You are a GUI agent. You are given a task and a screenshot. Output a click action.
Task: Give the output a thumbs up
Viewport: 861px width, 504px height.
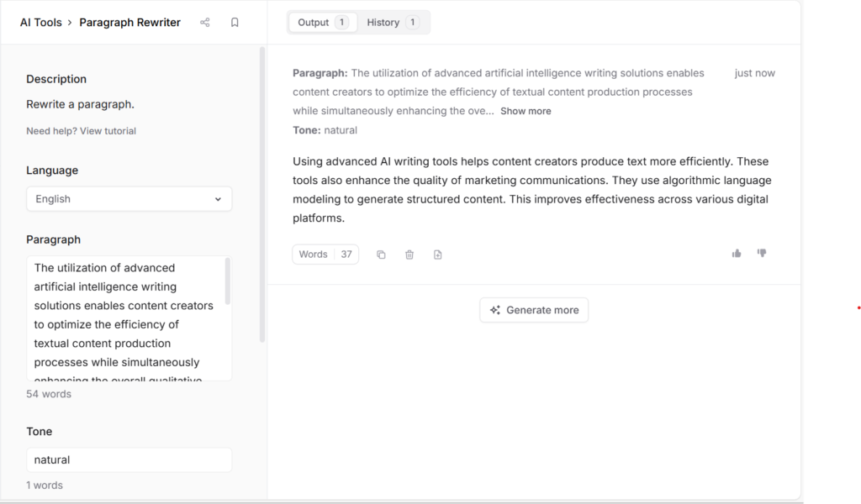(737, 253)
